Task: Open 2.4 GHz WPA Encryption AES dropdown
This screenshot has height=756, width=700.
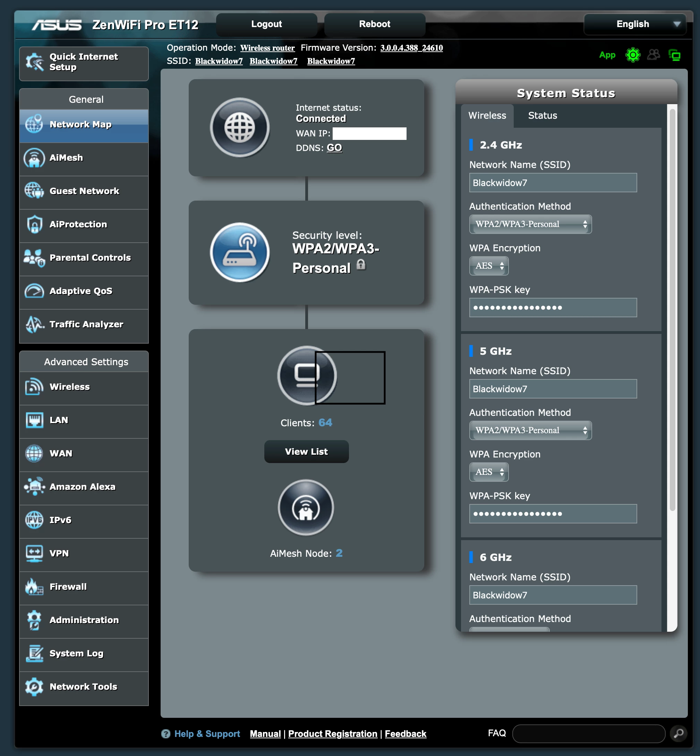Action: coord(489,266)
